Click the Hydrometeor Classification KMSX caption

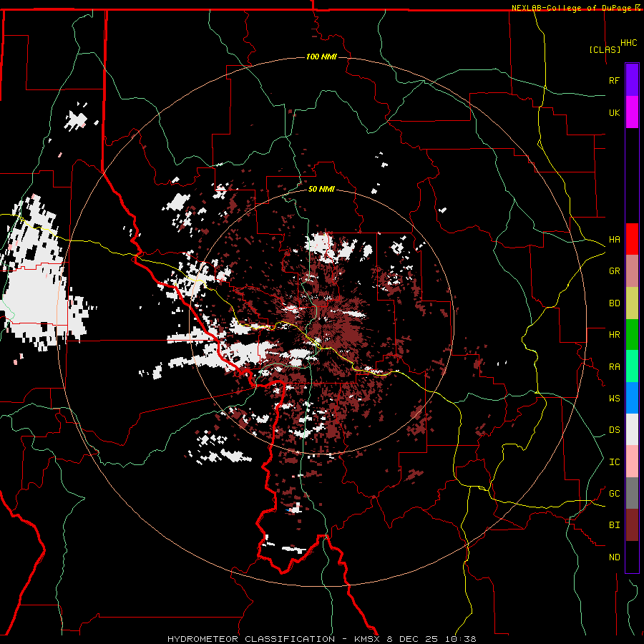tap(321, 639)
